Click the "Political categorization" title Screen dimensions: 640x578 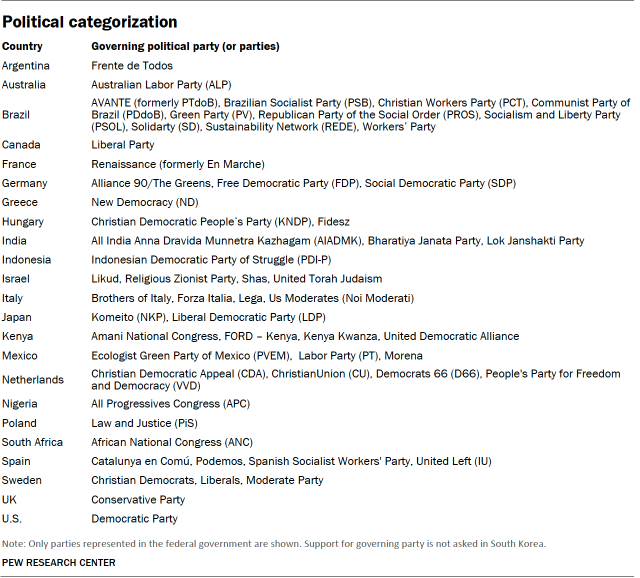(x=90, y=21)
